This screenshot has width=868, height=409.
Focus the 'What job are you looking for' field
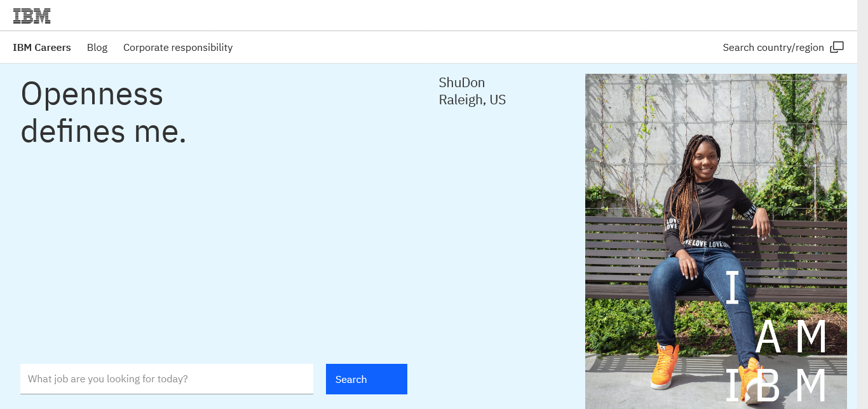[166, 379]
